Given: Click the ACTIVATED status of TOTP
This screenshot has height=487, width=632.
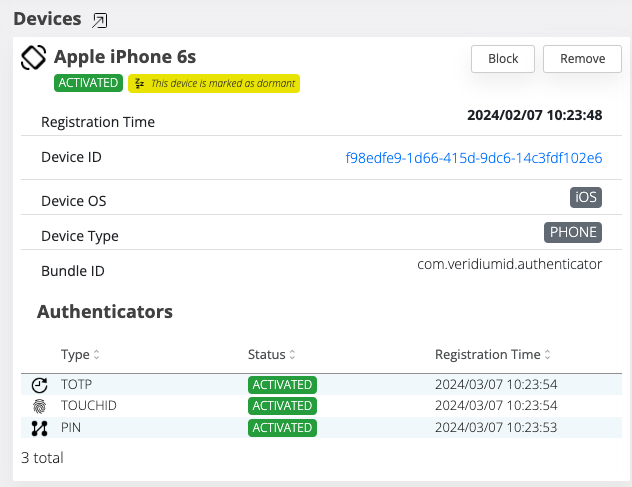Looking at the screenshot, I should click(282, 384).
